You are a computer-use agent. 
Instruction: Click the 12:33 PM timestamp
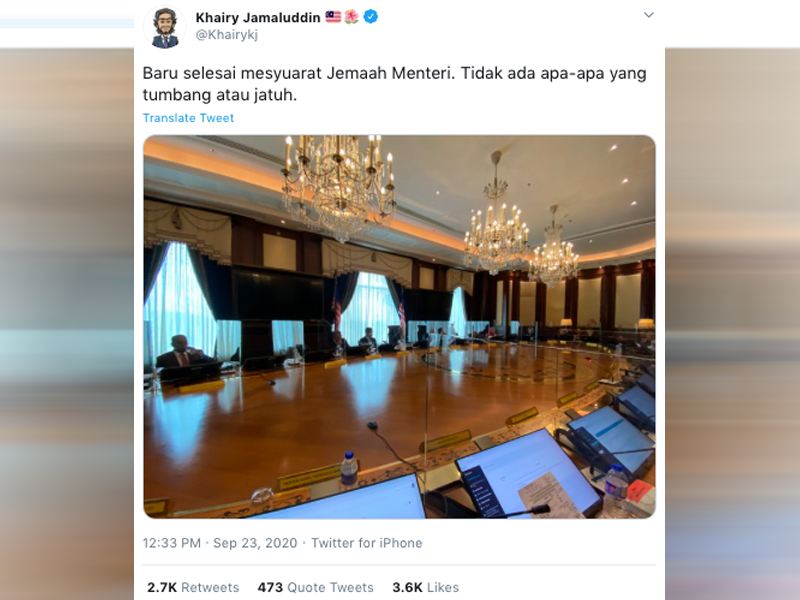point(174,543)
